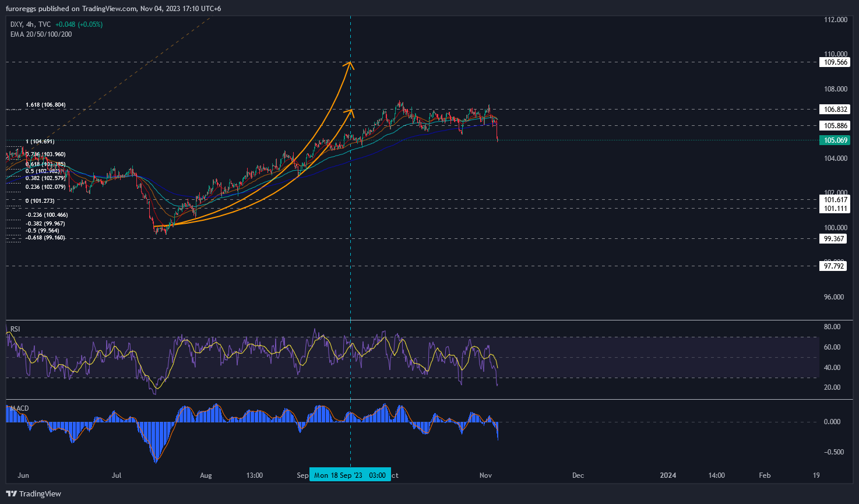Viewport: 859px width, 504px height.
Task: Click the Feb label on time axis
Action: (x=765, y=475)
